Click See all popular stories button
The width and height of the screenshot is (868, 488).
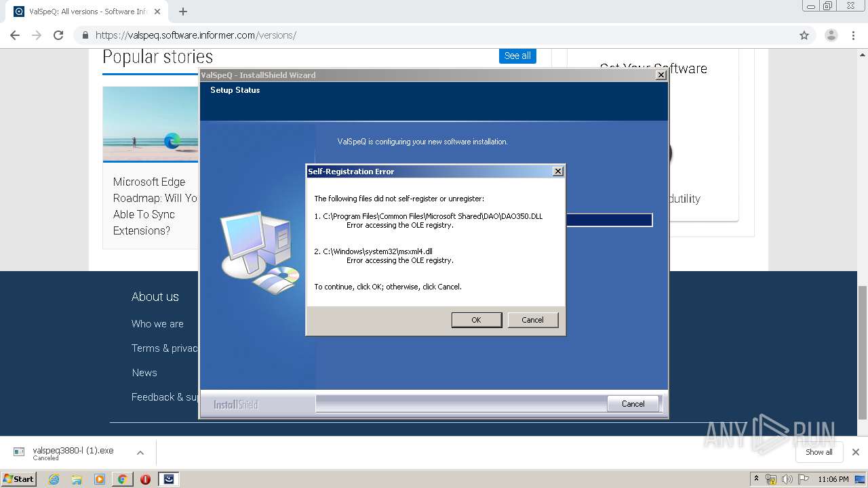click(517, 56)
